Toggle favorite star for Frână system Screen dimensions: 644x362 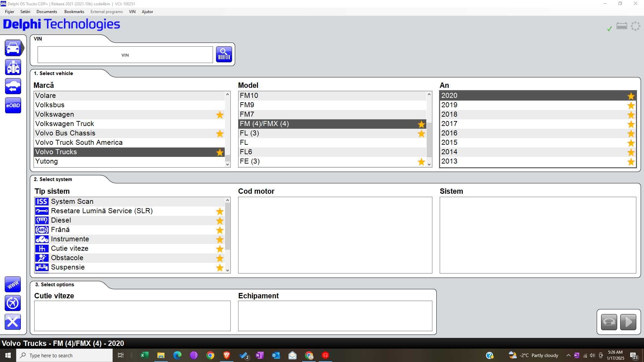tap(220, 230)
